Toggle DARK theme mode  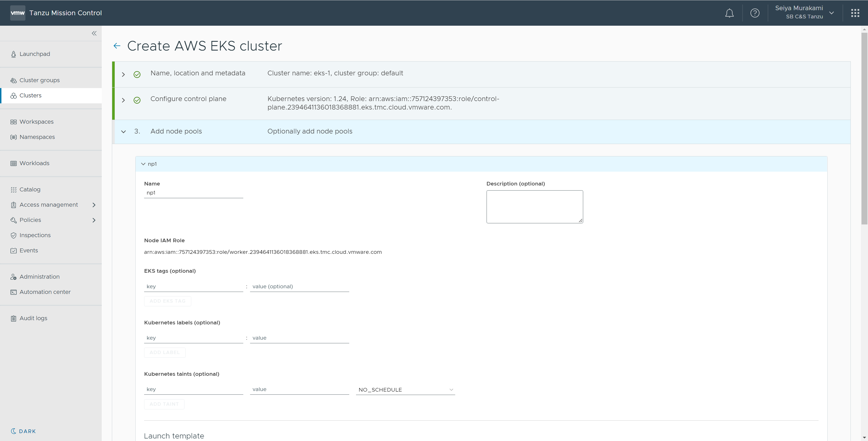coord(23,431)
